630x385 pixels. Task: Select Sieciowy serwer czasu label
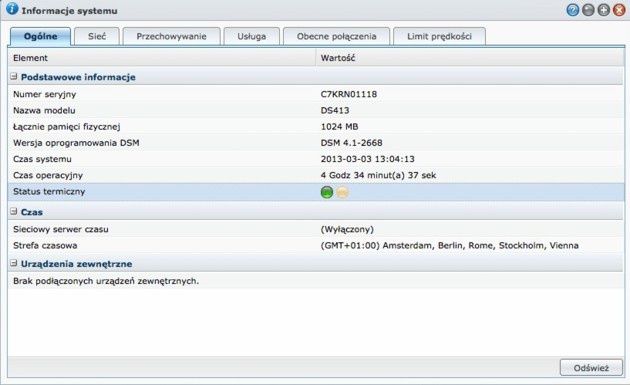[61, 229]
